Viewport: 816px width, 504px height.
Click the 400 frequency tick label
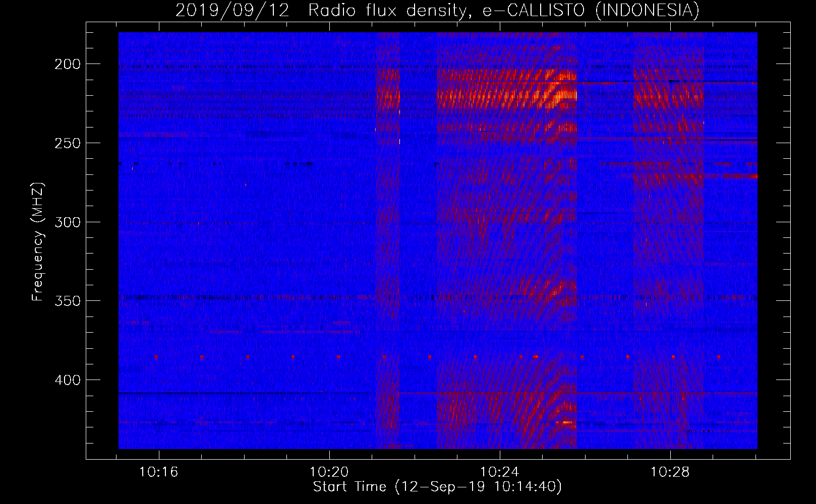[68, 380]
